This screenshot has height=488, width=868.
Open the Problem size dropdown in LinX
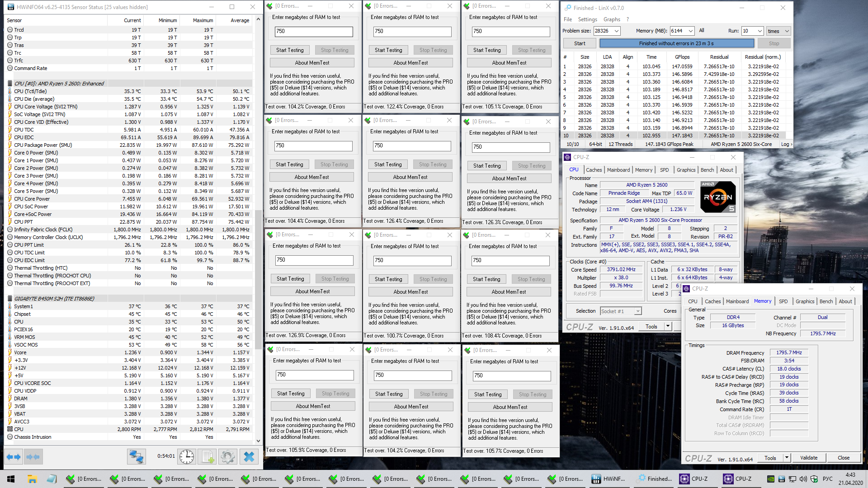617,31
